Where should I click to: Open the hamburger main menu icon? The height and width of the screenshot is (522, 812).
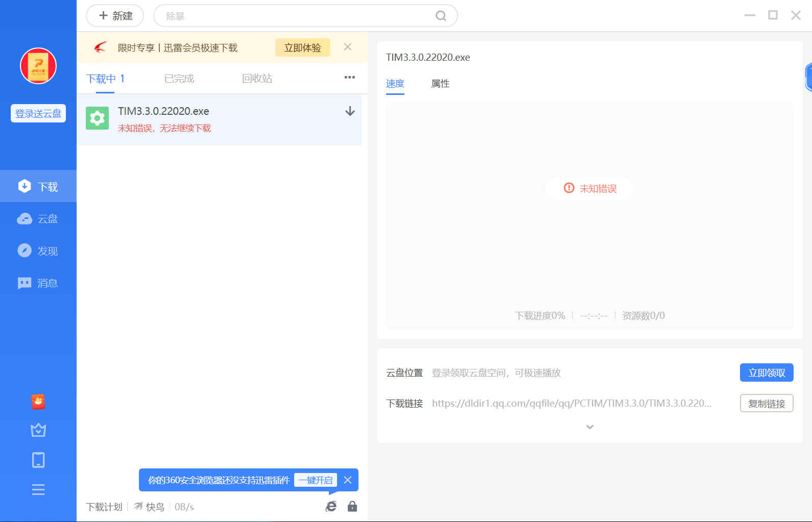coord(38,490)
